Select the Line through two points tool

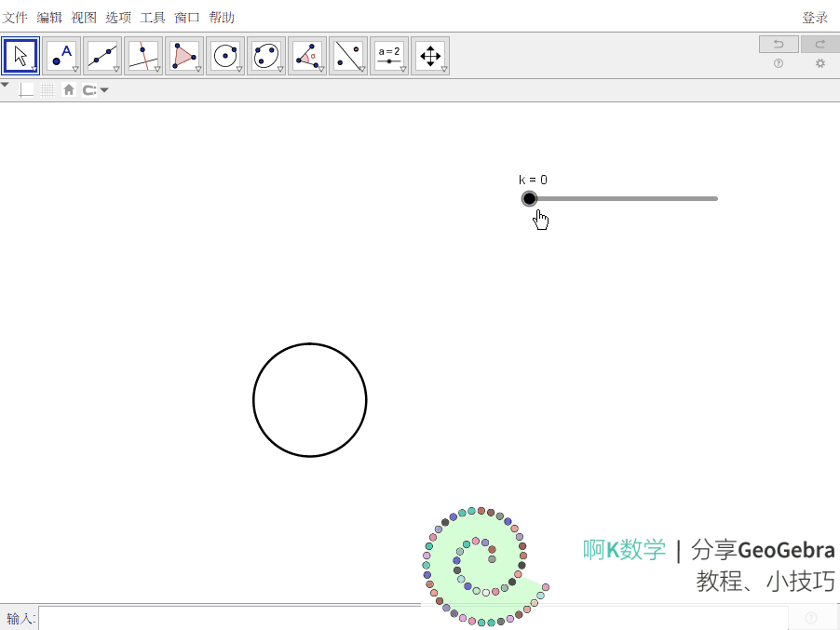(x=102, y=56)
